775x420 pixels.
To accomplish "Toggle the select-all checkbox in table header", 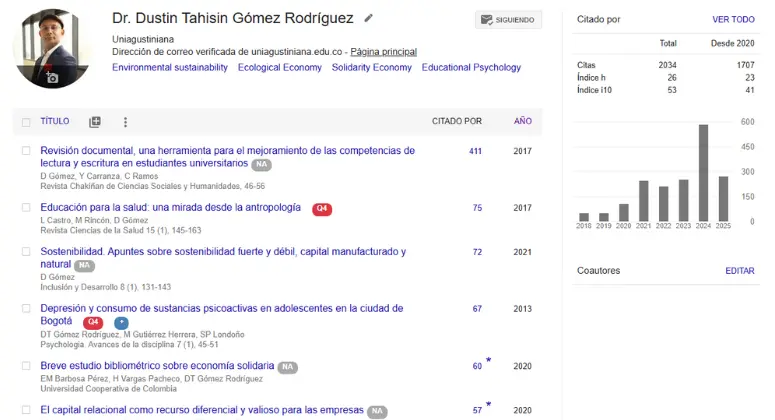I will pos(26,122).
